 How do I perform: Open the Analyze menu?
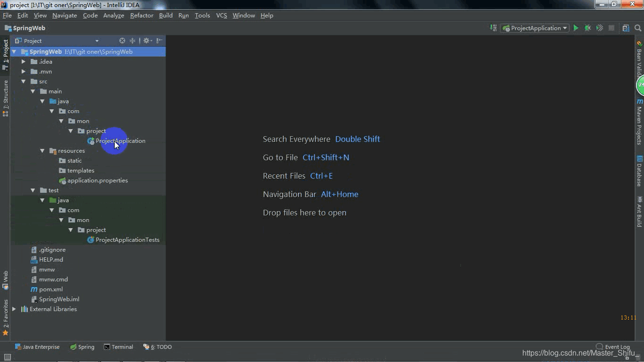pos(114,16)
